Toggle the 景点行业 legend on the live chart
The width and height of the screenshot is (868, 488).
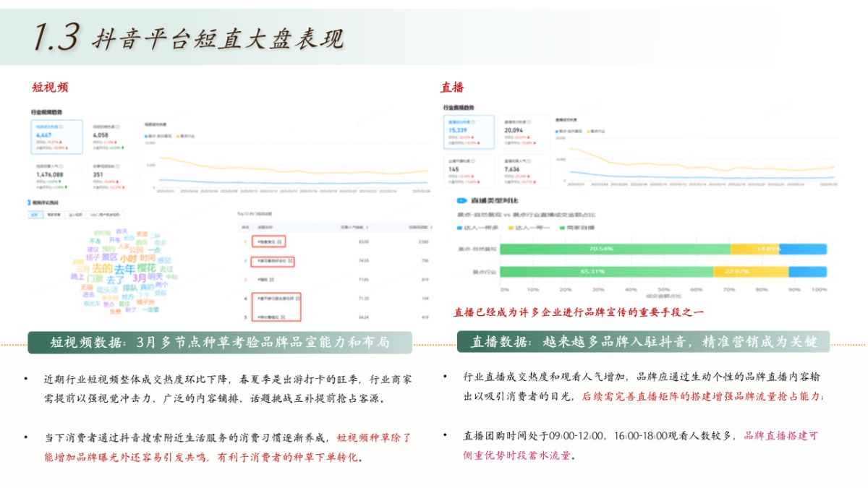click(596, 131)
